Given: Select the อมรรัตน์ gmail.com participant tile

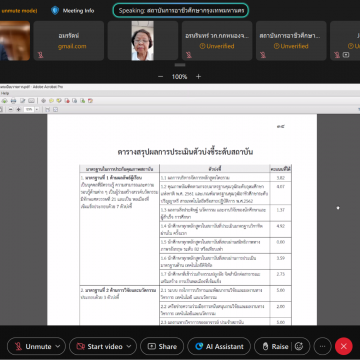Looking at the screenshot, I should (x=69, y=41).
